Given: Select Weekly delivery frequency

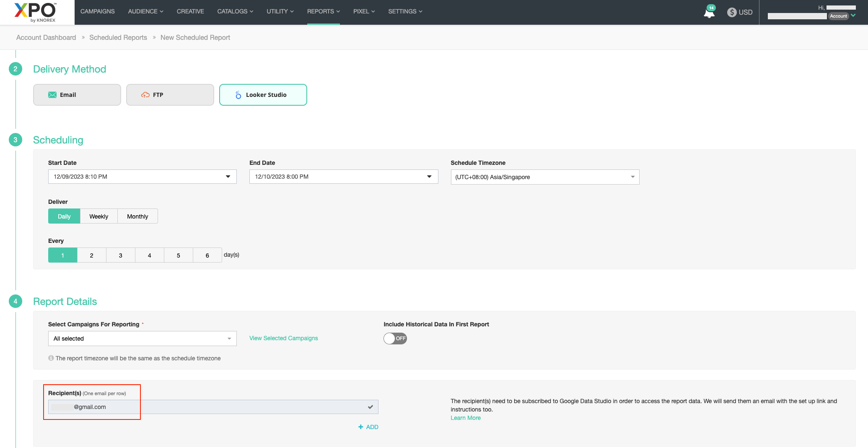Looking at the screenshot, I should 98,216.
